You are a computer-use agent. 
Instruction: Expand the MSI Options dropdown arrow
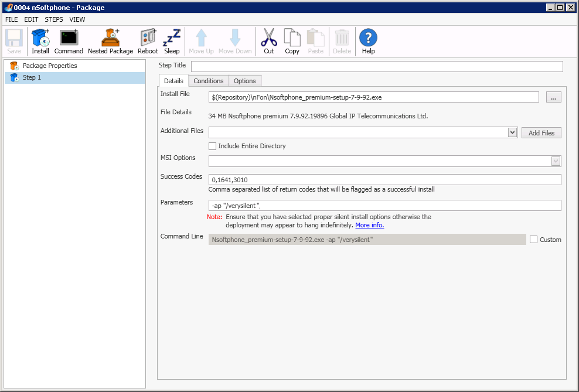coord(556,161)
